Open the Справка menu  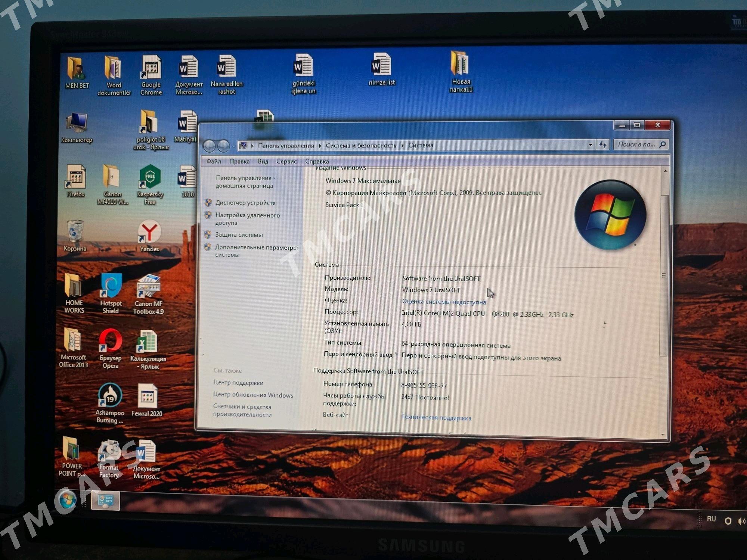pyautogui.click(x=317, y=161)
